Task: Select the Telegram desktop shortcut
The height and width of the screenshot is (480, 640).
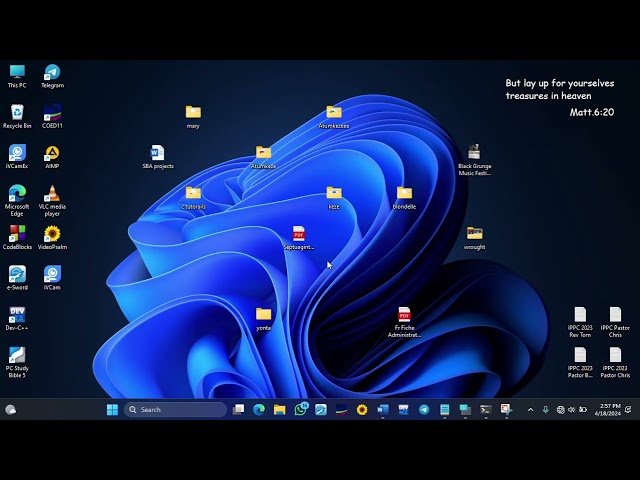Action: pos(52,76)
